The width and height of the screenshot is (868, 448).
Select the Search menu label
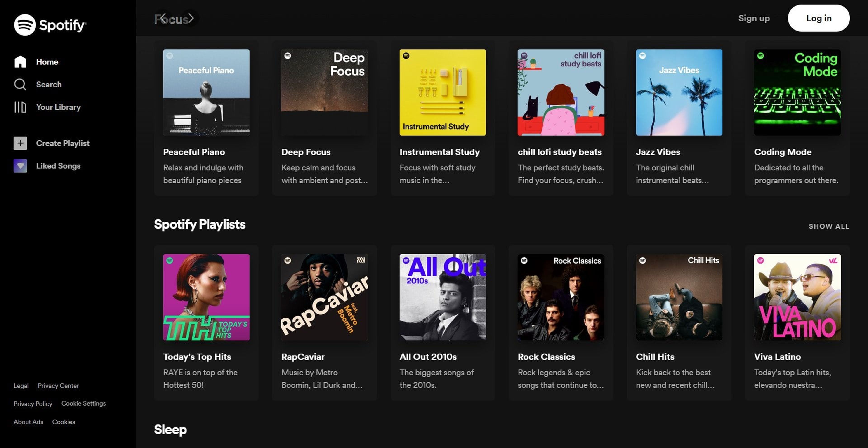pyautogui.click(x=49, y=85)
